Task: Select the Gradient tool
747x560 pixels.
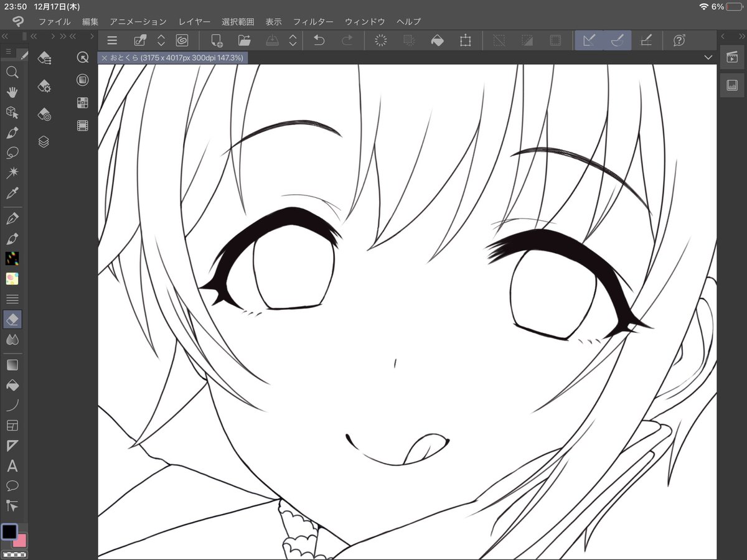Action: [12, 365]
